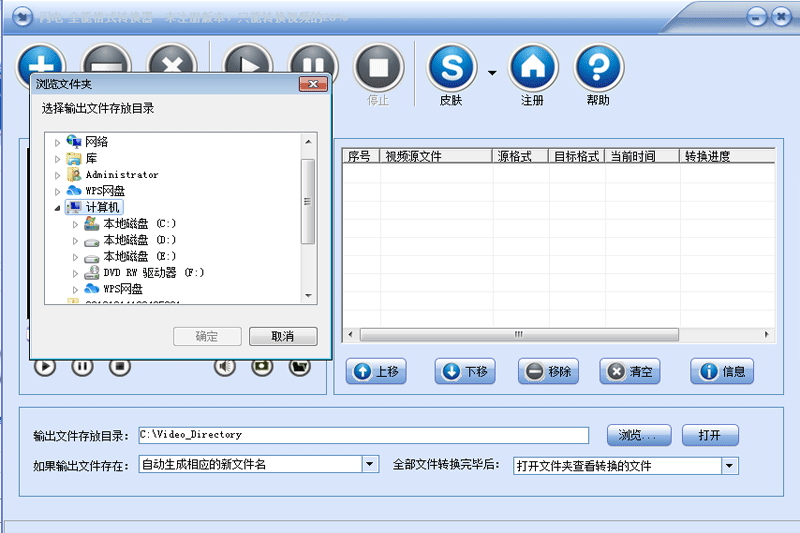
Task: Expand DVD RW 驱动器 (F:) node
Action: pos(75,273)
